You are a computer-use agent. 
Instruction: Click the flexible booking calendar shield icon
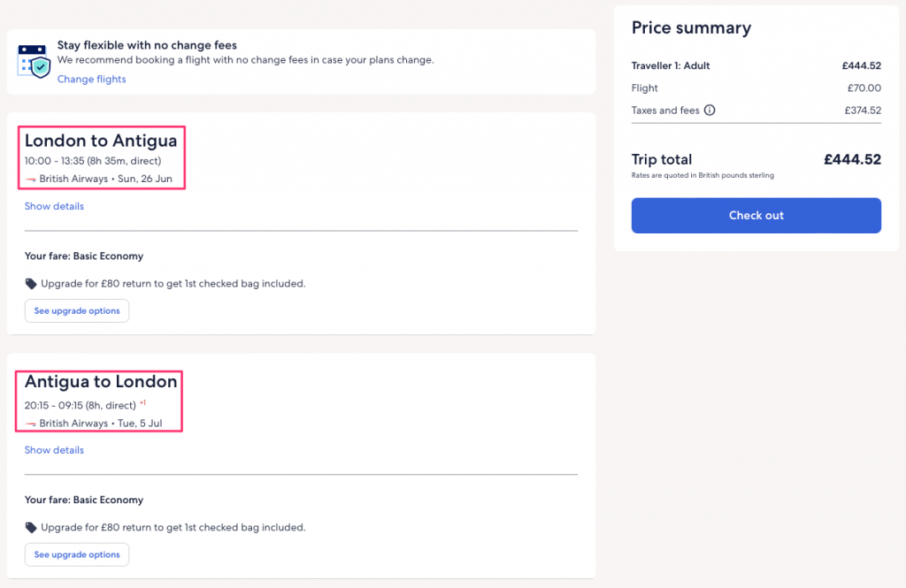coord(35,60)
